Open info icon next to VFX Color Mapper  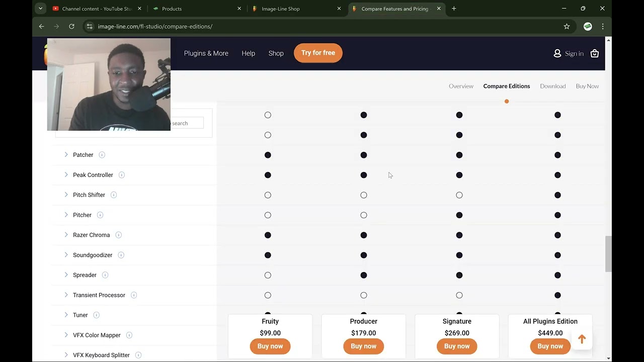click(x=129, y=335)
